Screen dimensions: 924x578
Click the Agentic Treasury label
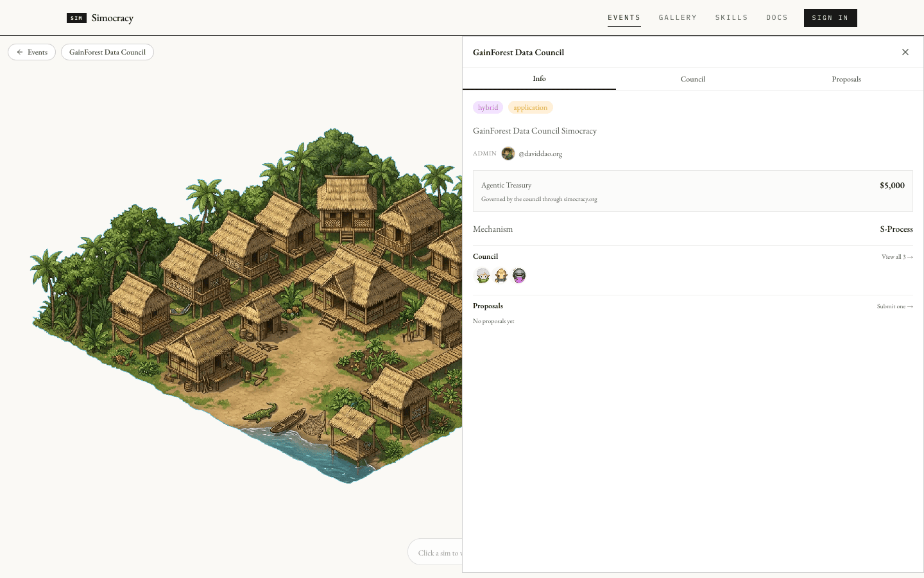click(x=506, y=185)
